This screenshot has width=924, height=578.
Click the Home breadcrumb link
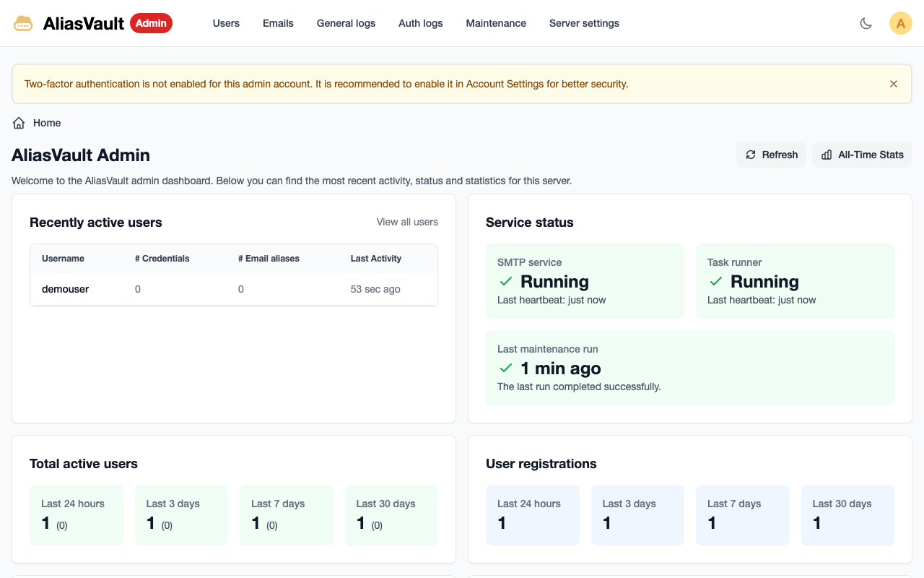click(47, 123)
